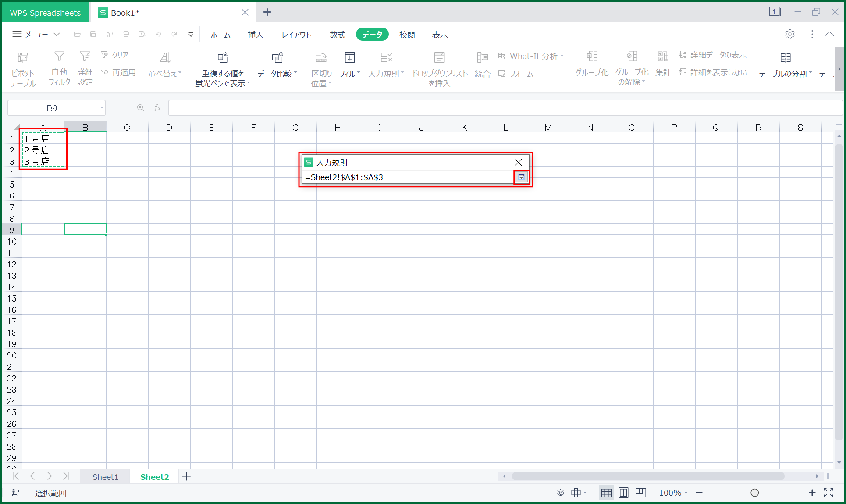Click the Name Box showing B9
Image resolution: width=846 pixels, height=504 pixels.
click(56, 108)
